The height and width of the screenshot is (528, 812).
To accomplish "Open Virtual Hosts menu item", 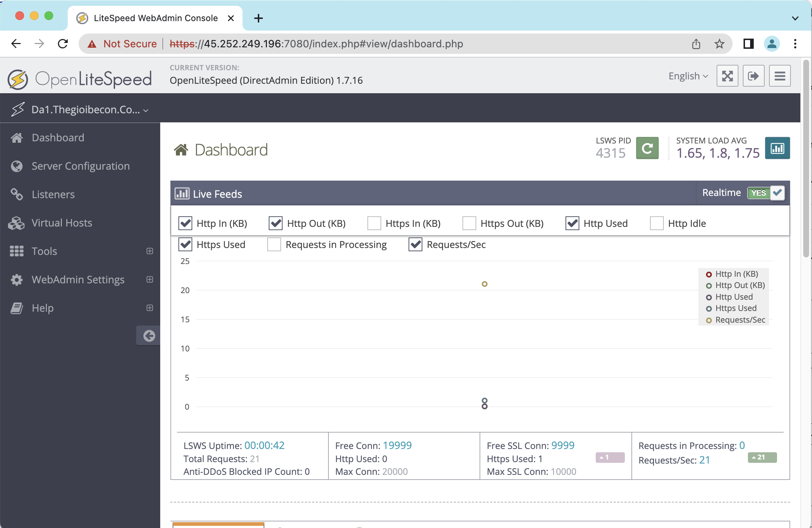I will point(80,223).
